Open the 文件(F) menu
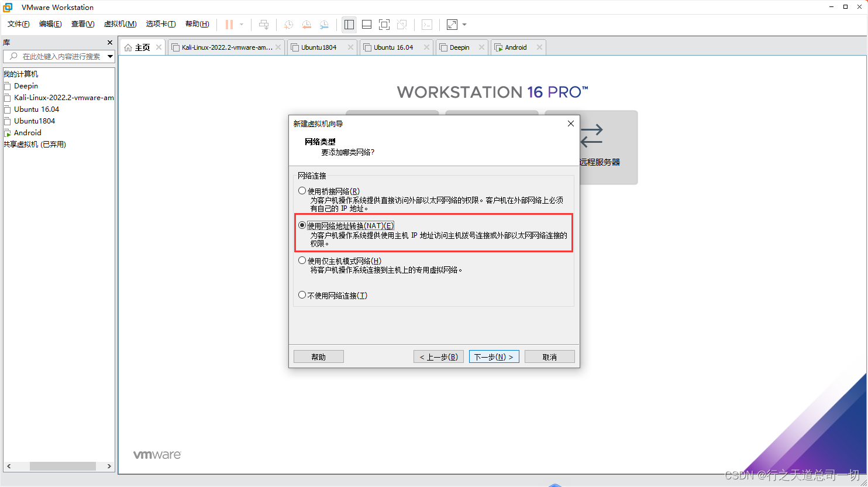The height and width of the screenshot is (487, 868). pyautogui.click(x=19, y=24)
